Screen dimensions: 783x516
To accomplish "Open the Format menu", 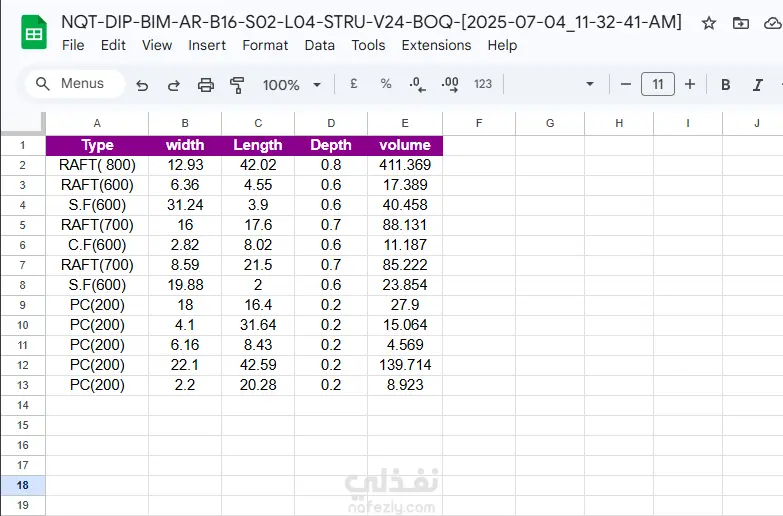I will click(265, 45).
